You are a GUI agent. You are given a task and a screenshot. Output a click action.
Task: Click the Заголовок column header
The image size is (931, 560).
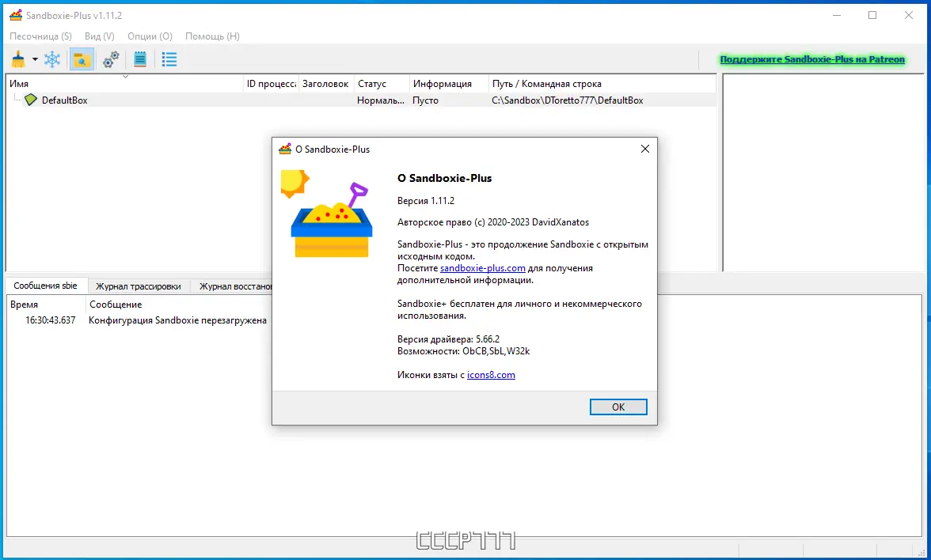click(x=325, y=84)
